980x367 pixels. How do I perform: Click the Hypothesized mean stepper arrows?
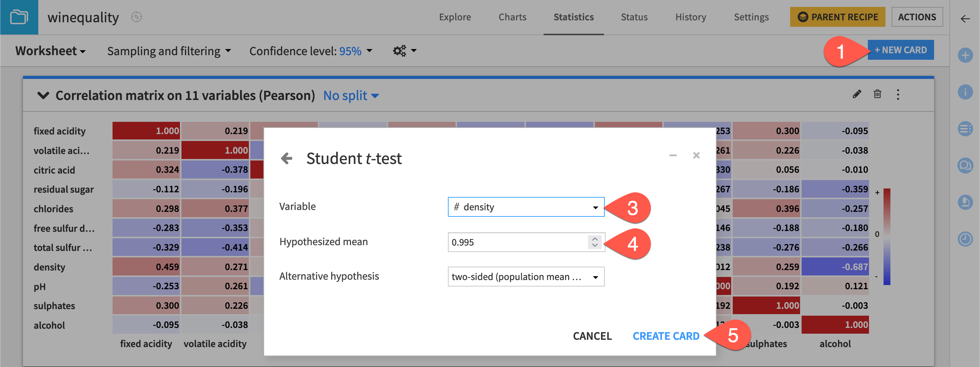coord(595,242)
